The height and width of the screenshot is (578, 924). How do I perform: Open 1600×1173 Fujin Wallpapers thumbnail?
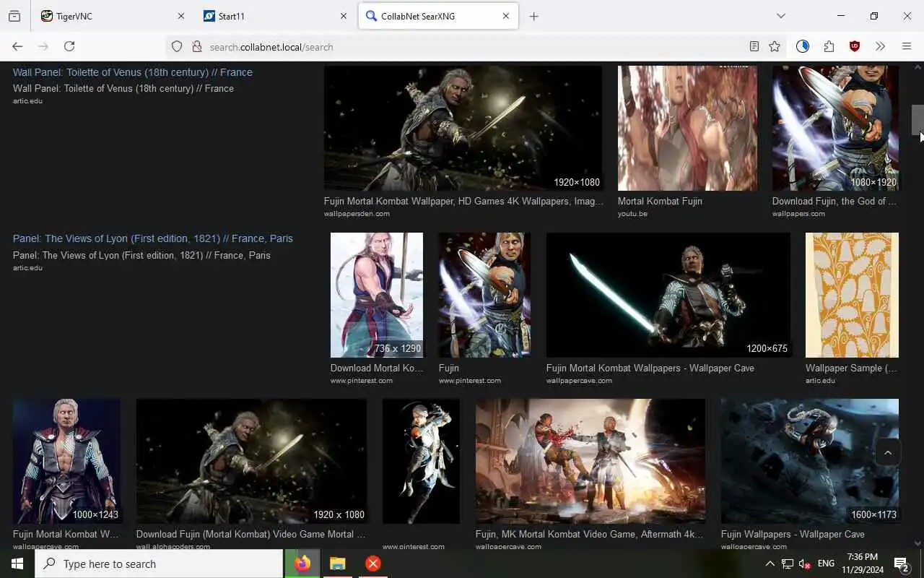click(810, 461)
